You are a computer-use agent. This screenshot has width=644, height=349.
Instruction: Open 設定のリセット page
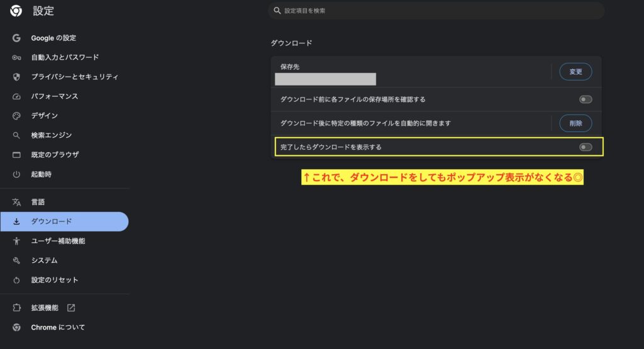[x=55, y=280]
